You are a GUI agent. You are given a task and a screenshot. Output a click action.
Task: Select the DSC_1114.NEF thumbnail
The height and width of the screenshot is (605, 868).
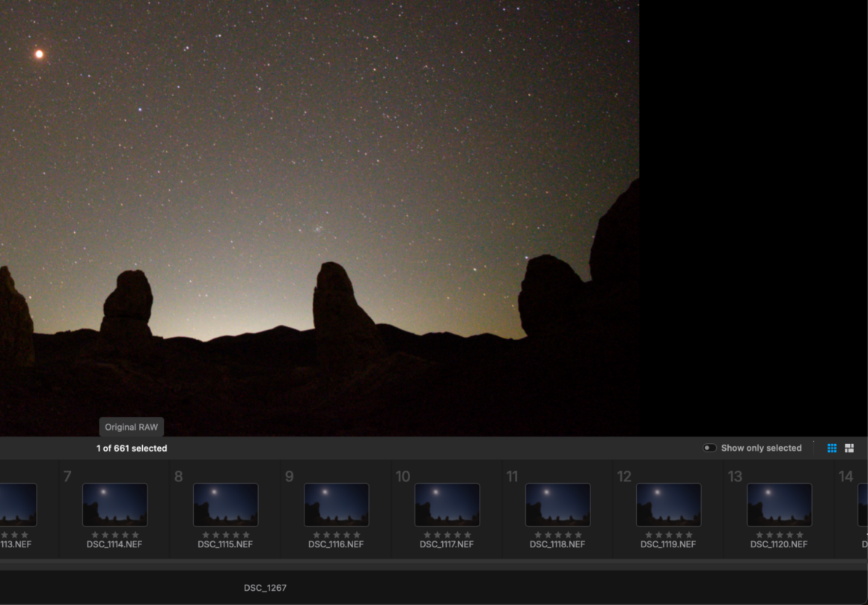coord(114,505)
